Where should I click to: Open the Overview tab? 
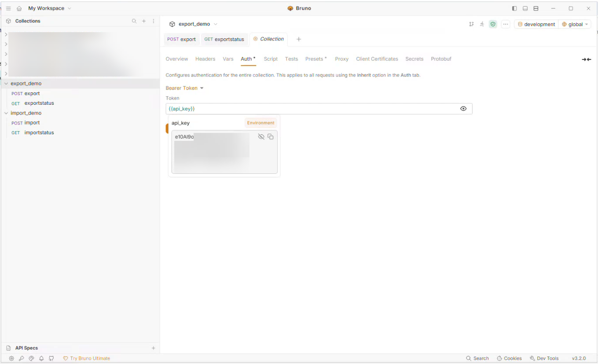[177, 59]
